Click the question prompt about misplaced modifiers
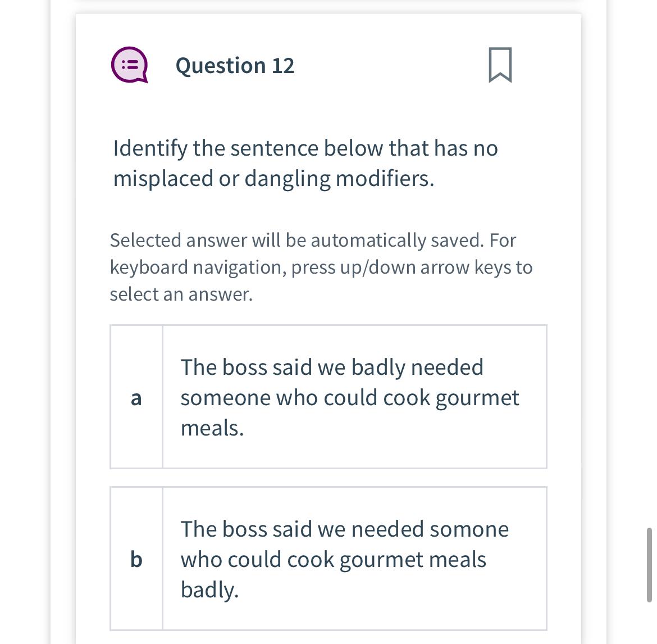 tap(305, 163)
